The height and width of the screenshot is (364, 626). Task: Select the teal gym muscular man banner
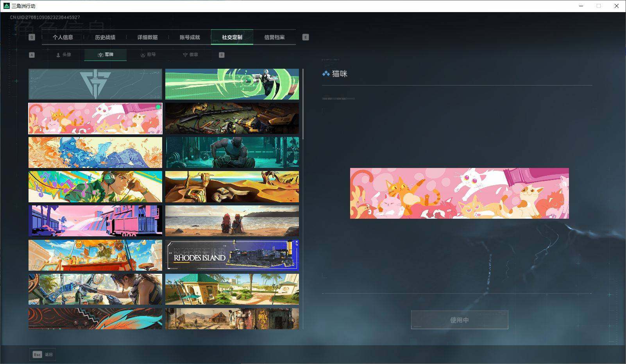point(232,153)
